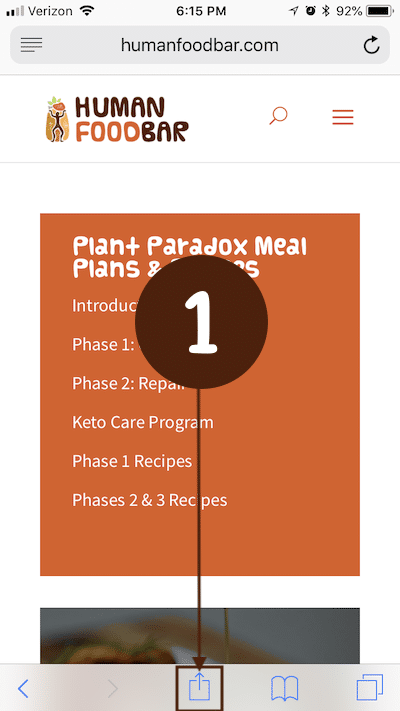Tap the food photo thumbnail

200,636
